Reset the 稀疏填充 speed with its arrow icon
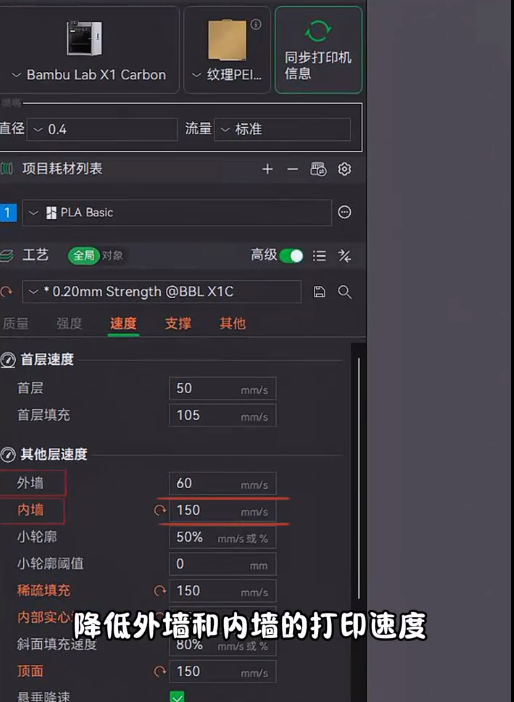The width and height of the screenshot is (514, 702). click(160, 591)
